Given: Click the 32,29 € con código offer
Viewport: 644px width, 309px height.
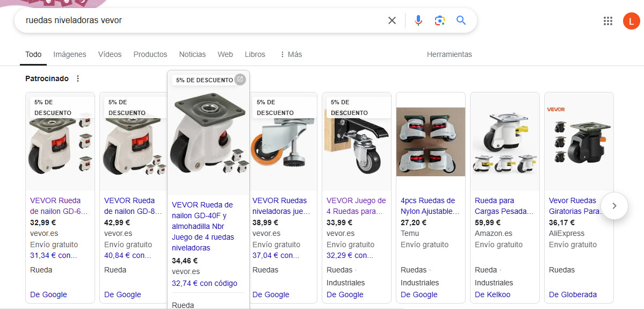Looking at the screenshot, I should pyautogui.click(x=350, y=256).
